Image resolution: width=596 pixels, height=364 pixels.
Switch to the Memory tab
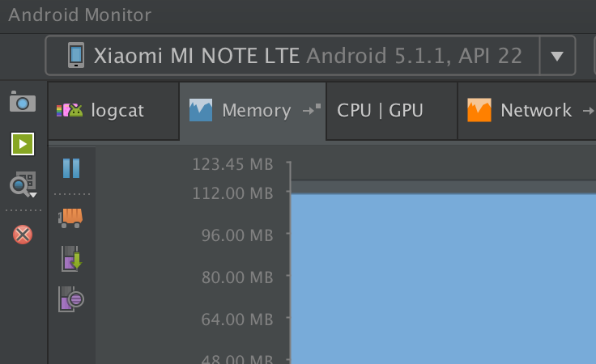click(253, 111)
